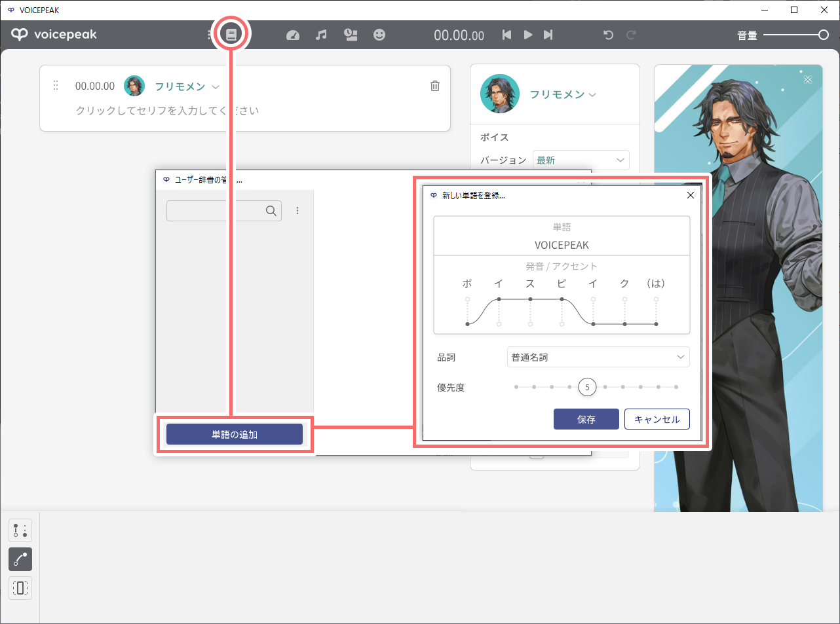Close the character portrait panel

pyautogui.click(x=808, y=80)
